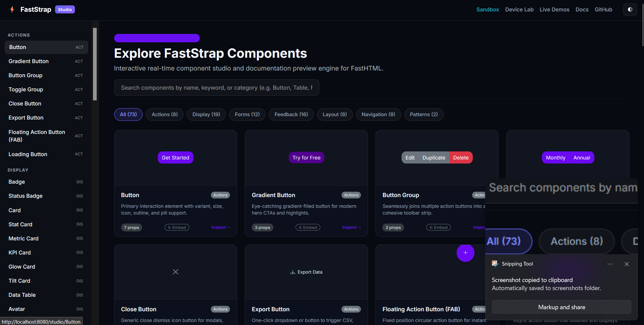Select Data Table in sidebar
644x325 pixels.
pyautogui.click(x=46, y=295)
